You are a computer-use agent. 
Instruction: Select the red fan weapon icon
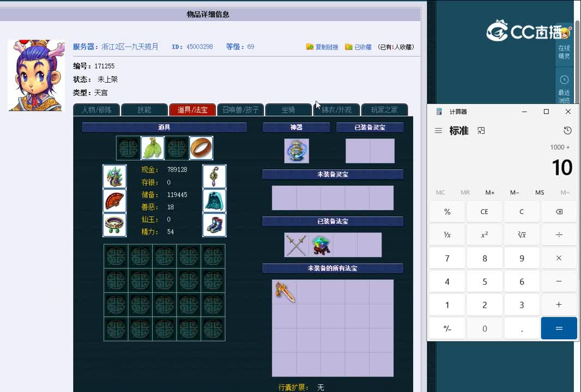[114, 200]
